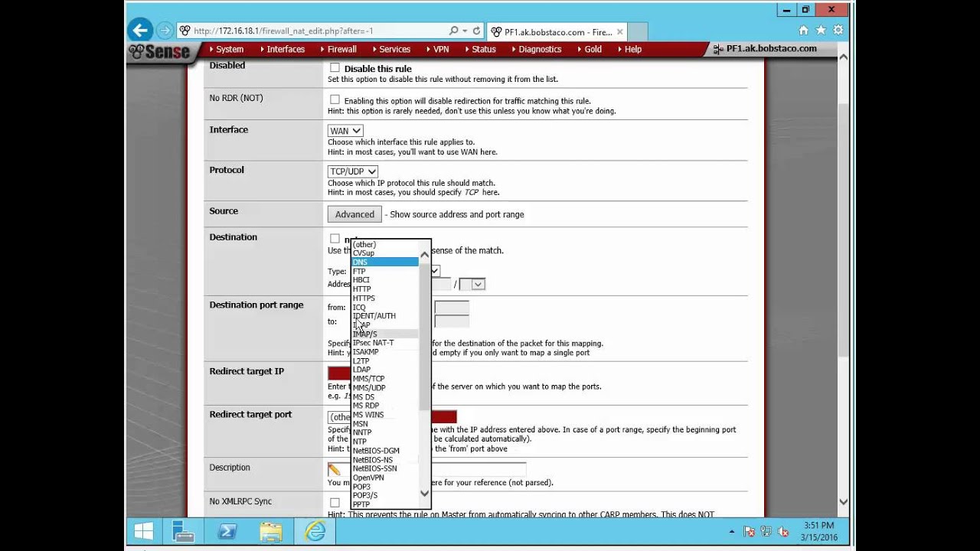Click the Destination port range to custom field
This screenshot has width=980, height=551.
coord(452,321)
